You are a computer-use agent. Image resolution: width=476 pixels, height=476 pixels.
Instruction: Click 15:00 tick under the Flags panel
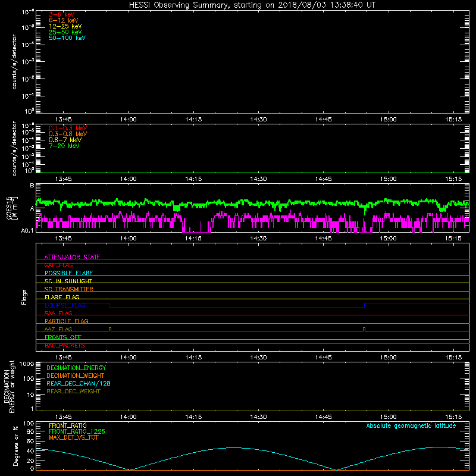[x=389, y=358]
